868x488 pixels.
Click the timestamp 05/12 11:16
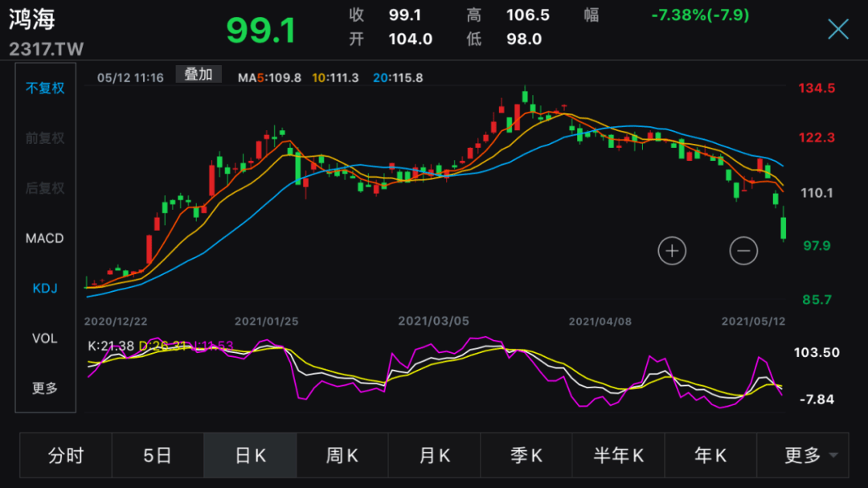tap(130, 77)
